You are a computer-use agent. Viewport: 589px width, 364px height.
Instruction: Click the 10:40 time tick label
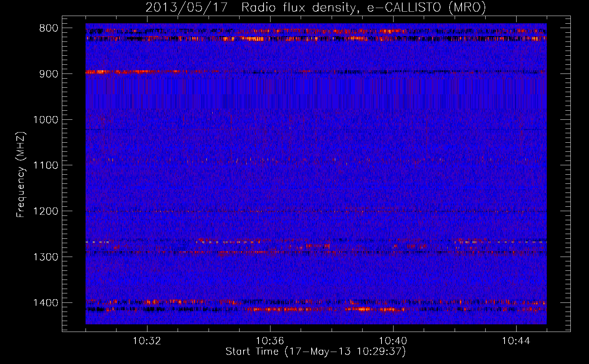[x=393, y=341]
